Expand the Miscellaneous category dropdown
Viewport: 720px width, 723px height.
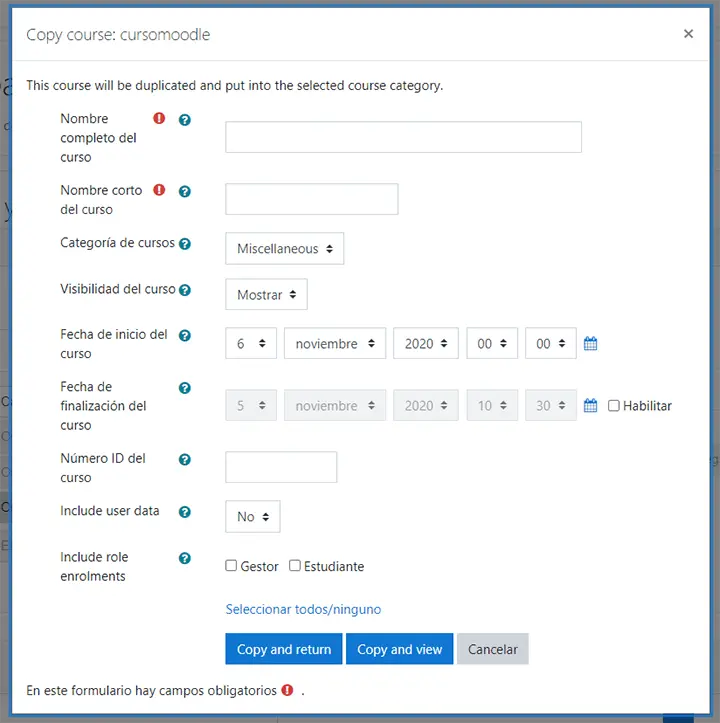(x=284, y=249)
